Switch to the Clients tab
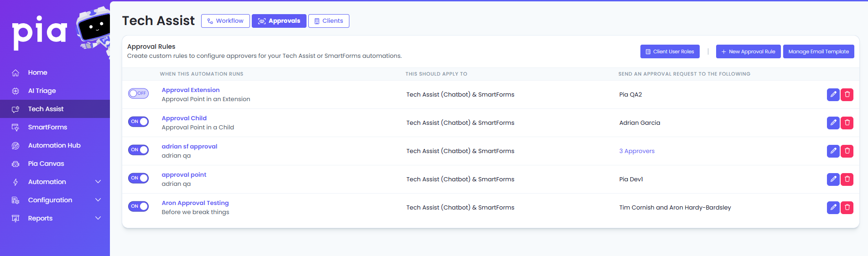The width and height of the screenshot is (868, 256). (x=328, y=21)
